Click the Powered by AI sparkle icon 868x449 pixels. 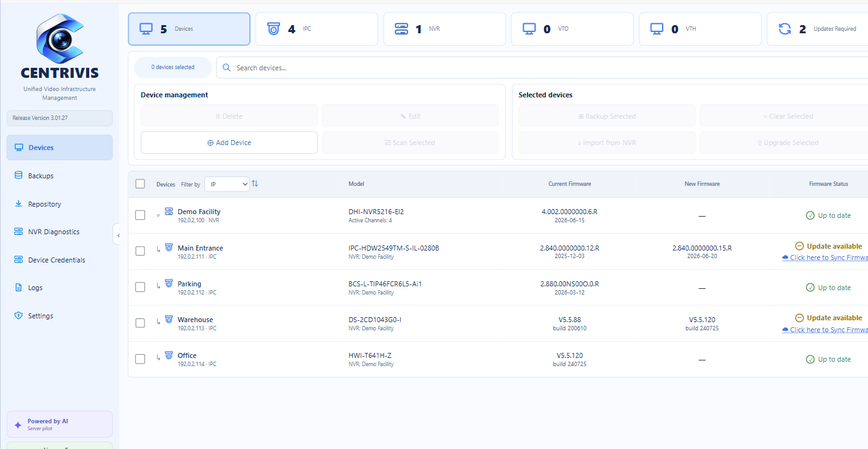[x=18, y=425]
